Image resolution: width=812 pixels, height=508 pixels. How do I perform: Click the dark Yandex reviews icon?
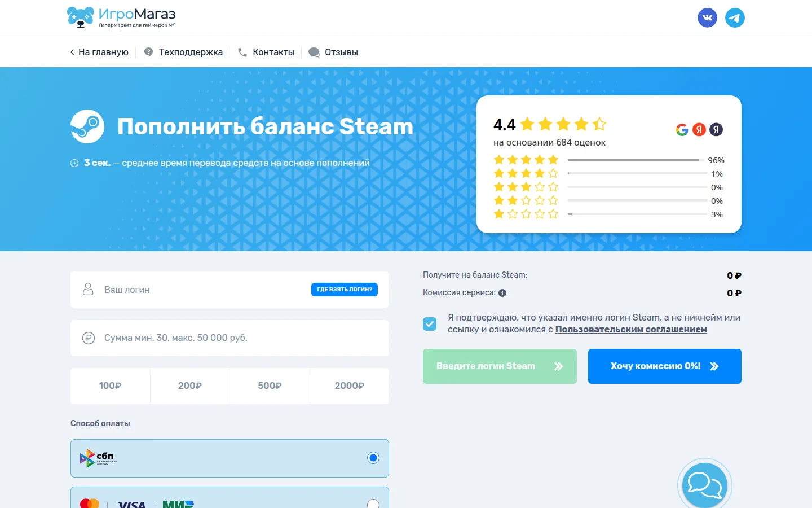tap(716, 130)
